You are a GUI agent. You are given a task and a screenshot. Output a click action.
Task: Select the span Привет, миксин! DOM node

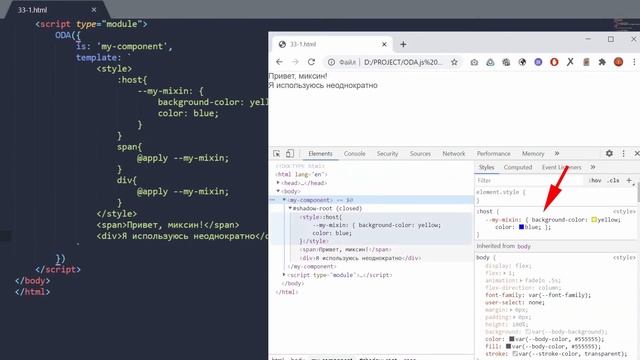coord(345,249)
